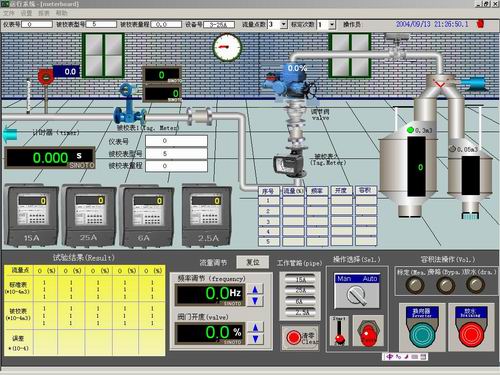The height and width of the screenshot is (375, 500).
Task: Increase frequency with the up arrow
Action: point(255,289)
